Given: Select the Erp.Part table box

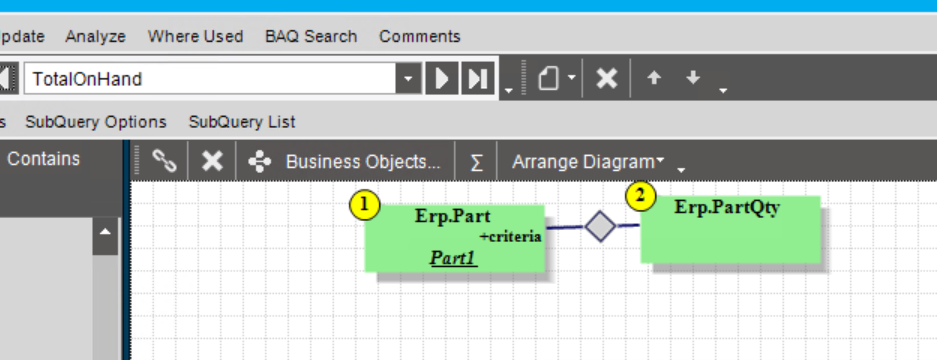Looking at the screenshot, I should 455,238.
